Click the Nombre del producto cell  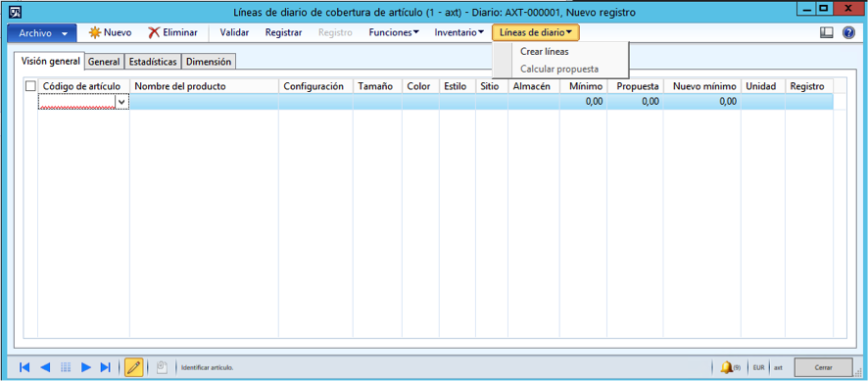(x=204, y=102)
